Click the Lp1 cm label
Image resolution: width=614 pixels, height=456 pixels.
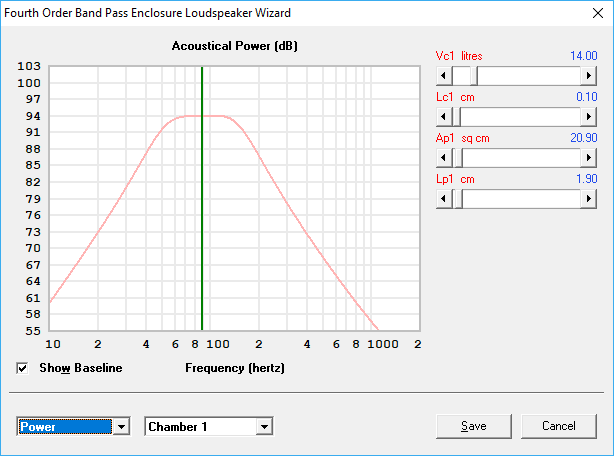pos(455,179)
